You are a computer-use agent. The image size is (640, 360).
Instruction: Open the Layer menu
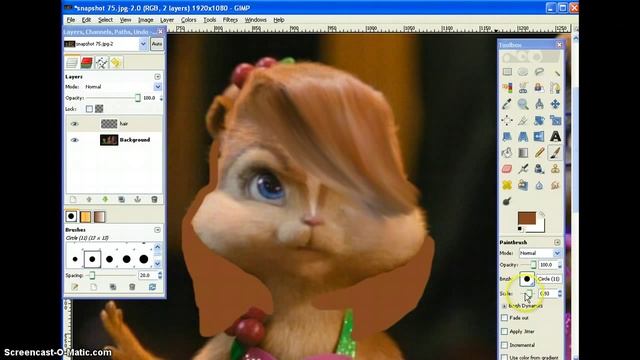click(x=167, y=20)
